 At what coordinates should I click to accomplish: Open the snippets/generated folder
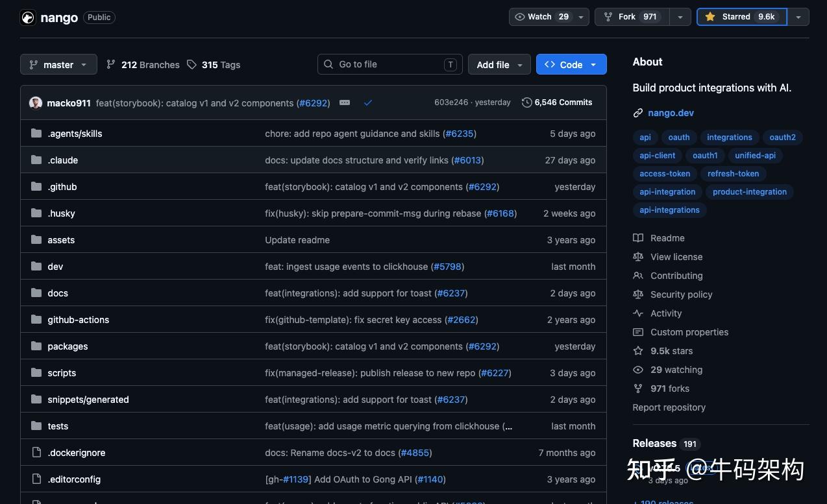[88, 400]
